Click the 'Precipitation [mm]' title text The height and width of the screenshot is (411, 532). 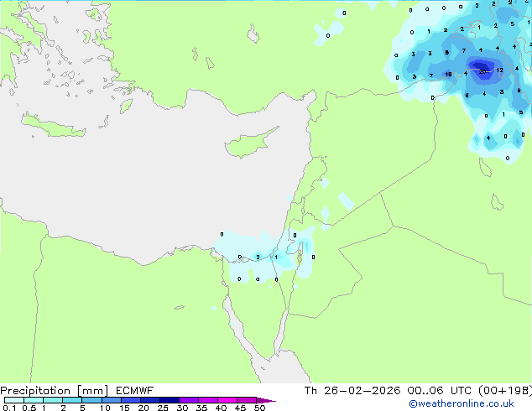pos(55,391)
